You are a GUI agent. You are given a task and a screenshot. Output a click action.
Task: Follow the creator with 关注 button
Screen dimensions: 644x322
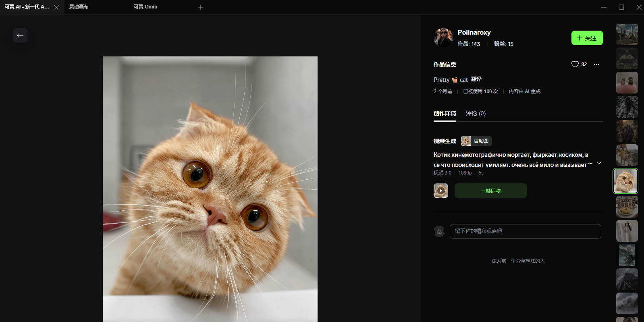tap(587, 38)
